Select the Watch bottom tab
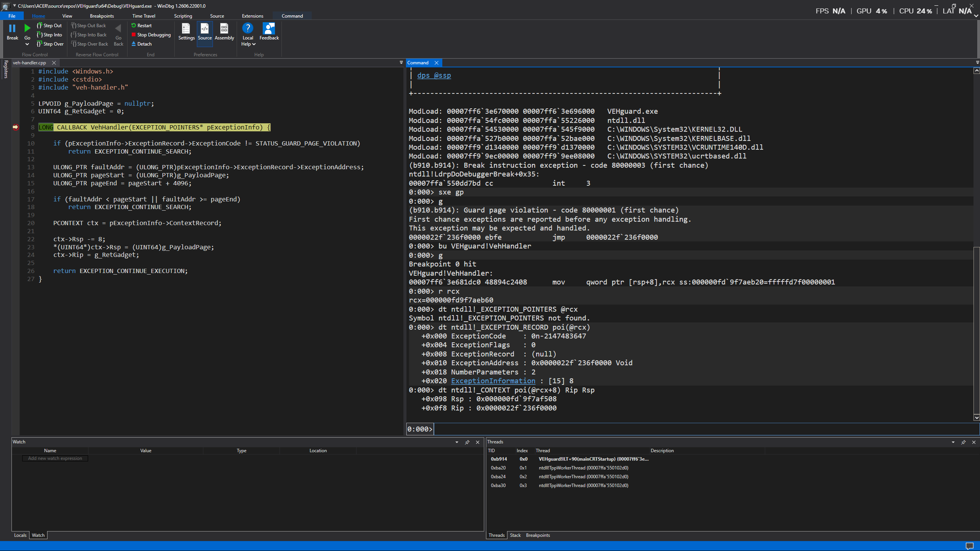The height and width of the screenshot is (551, 980). [38, 535]
